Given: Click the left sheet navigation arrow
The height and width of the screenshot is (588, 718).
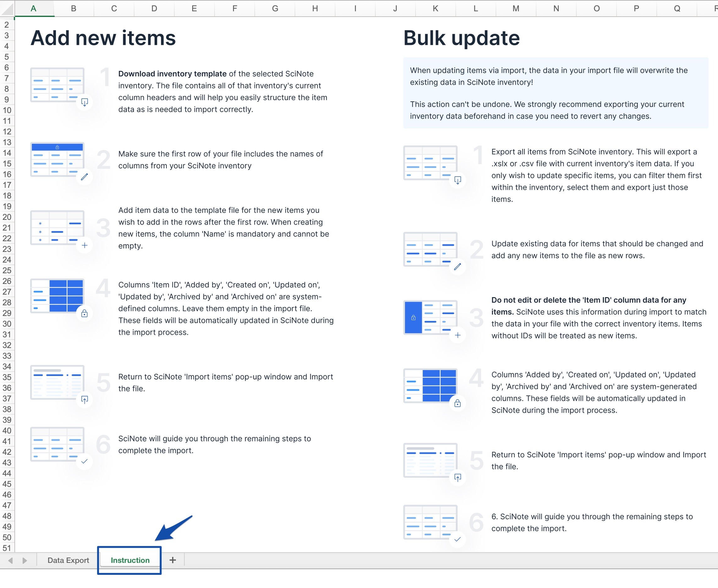Looking at the screenshot, I should [x=11, y=560].
